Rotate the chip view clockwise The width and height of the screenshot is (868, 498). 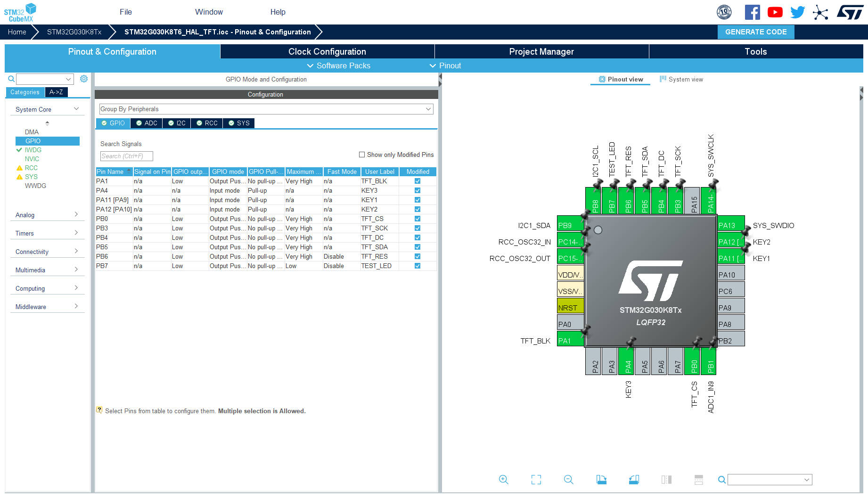click(x=601, y=480)
